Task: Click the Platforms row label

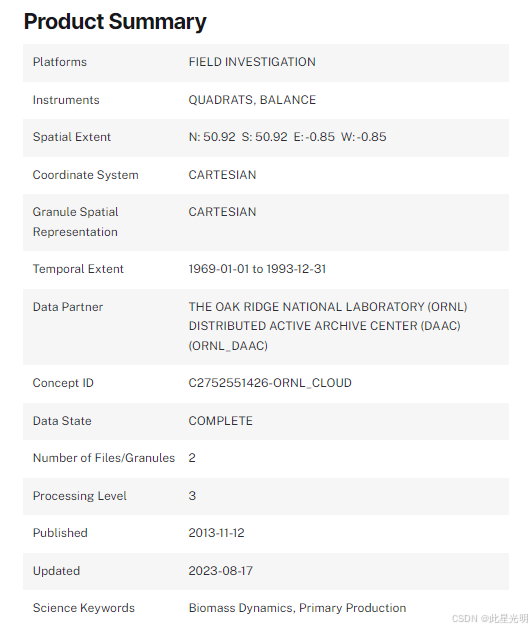Action: click(60, 62)
